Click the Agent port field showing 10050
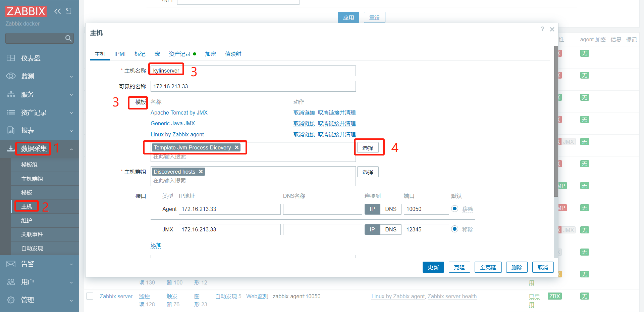644x312 pixels. (426, 209)
